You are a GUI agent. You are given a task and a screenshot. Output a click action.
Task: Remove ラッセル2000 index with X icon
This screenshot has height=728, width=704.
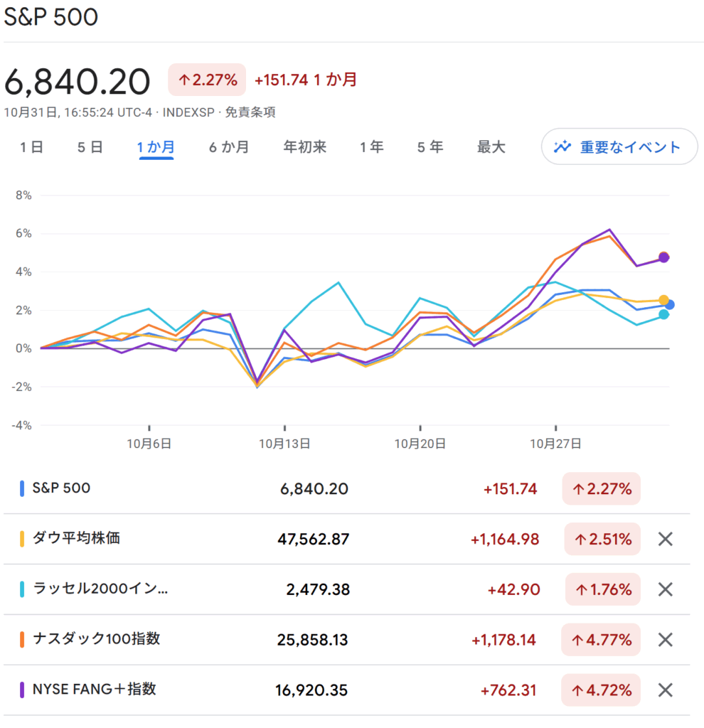pyautogui.click(x=665, y=589)
